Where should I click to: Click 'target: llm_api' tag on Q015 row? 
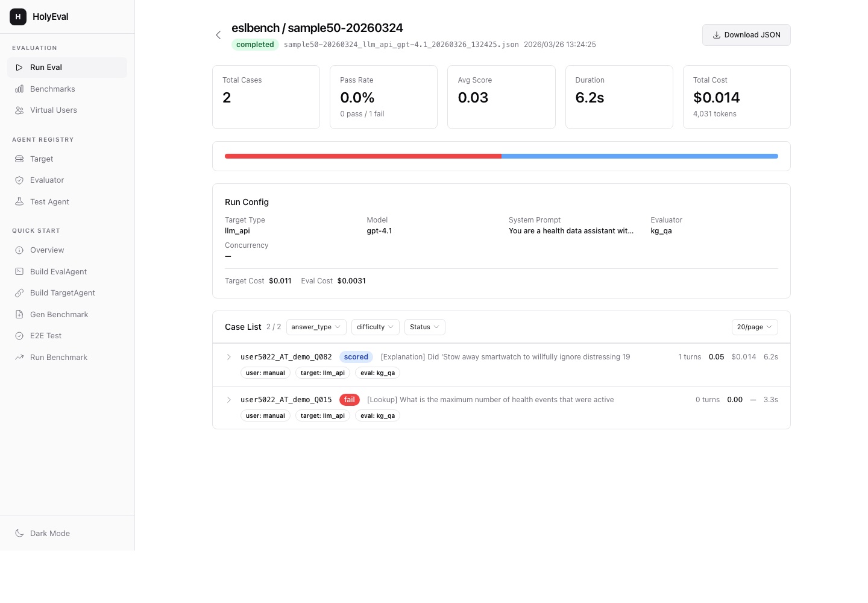(x=322, y=416)
